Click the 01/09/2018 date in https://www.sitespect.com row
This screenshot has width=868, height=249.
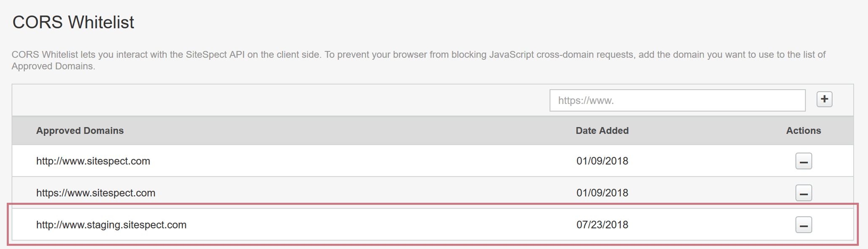point(602,193)
